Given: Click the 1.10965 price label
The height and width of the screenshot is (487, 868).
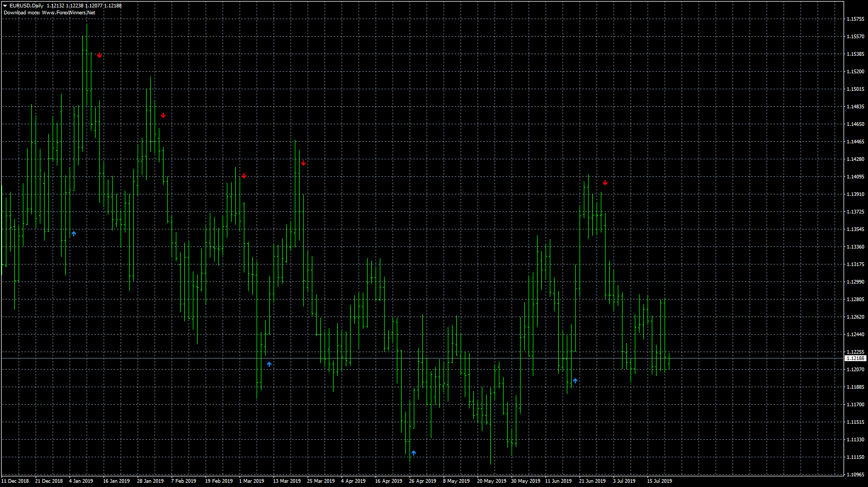Looking at the screenshot, I should 855,475.
